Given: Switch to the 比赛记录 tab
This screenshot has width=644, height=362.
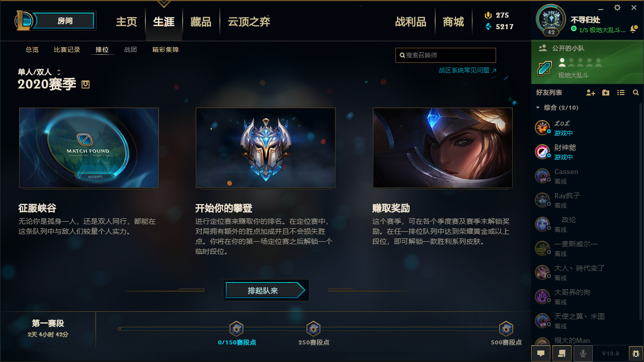Looking at the screenshot, I should [x=67, y=50].
